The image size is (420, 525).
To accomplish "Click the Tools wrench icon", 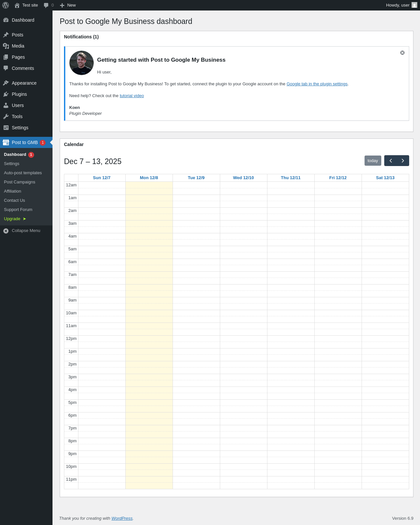I will (6, 116).
